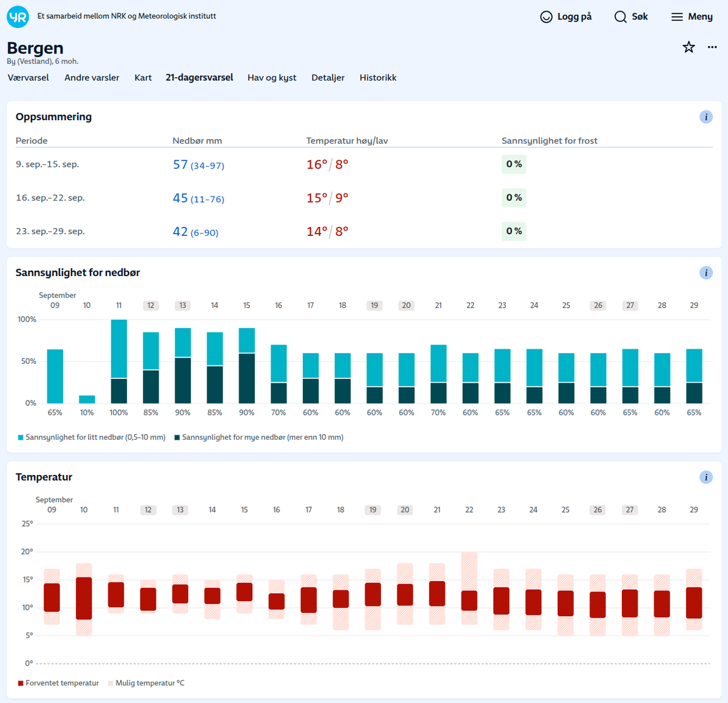Click date 20 in temperature chart
This screenshot has width=728, height=703.
[405, 510]
